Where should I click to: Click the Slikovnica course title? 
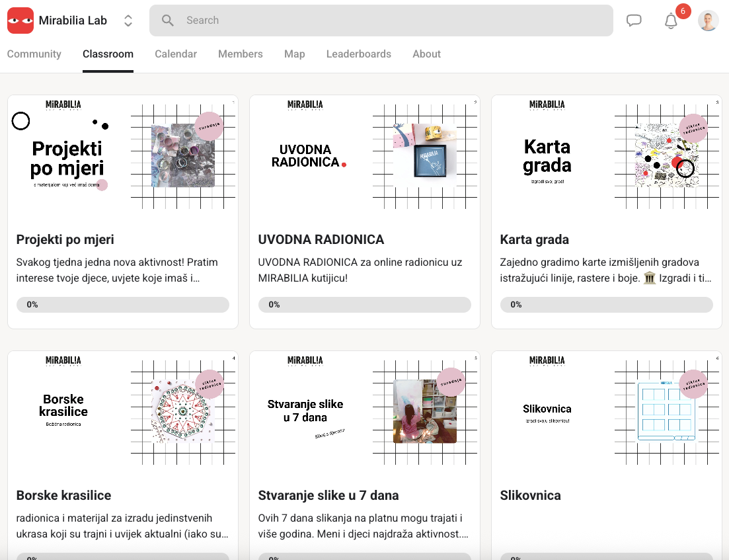(530, 495)
